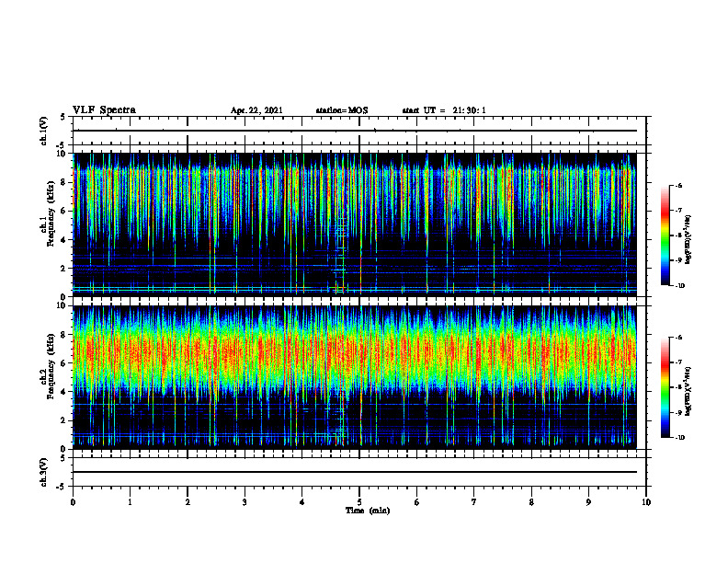
Task: Click the "10" at the time axis end
Action: click(x=646, y=502)
